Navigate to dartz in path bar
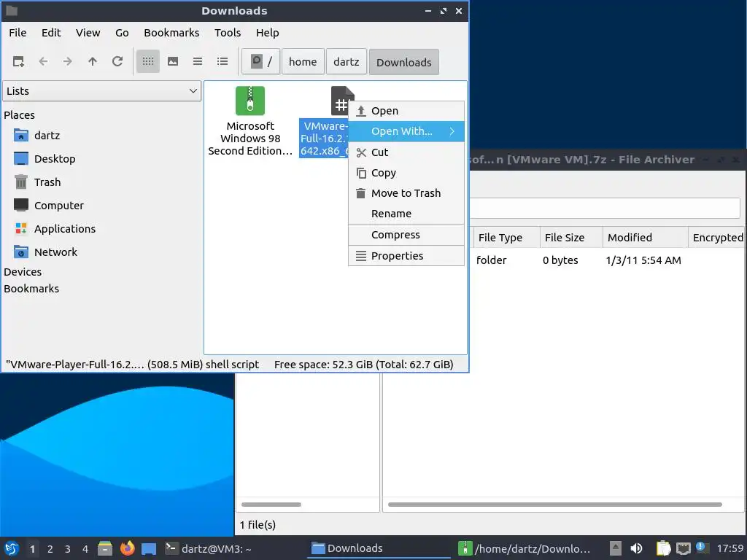This screenshot has width=747, height=560. (347, 62)
